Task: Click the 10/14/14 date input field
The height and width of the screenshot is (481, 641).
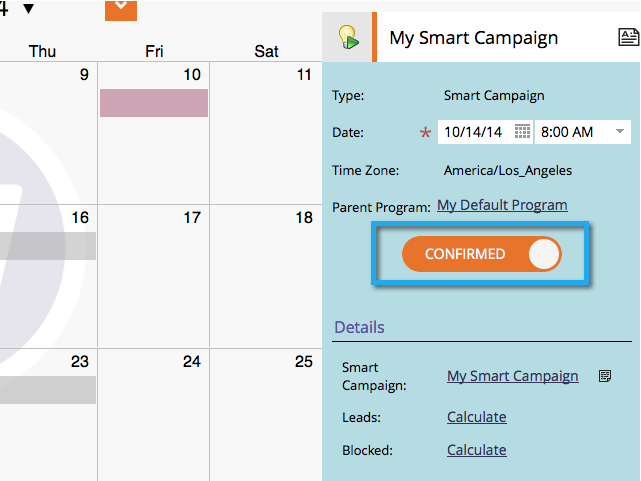Action: [474, 131]
